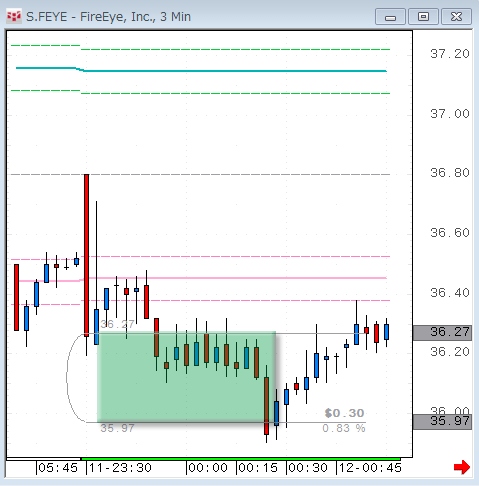Click the 36.60 price axis label
479x486 pixels.
tap(450, 233)
